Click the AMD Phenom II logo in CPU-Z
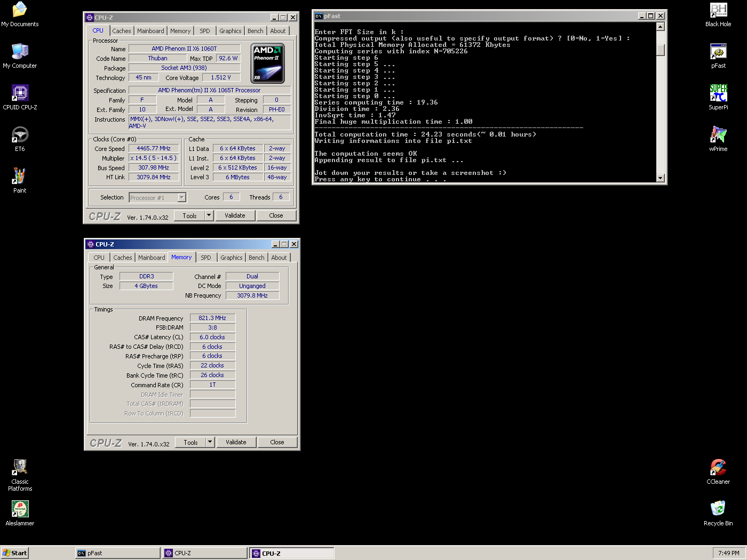Image resolution: width=747 pixels, height=560 pixels. coord(267,63)
